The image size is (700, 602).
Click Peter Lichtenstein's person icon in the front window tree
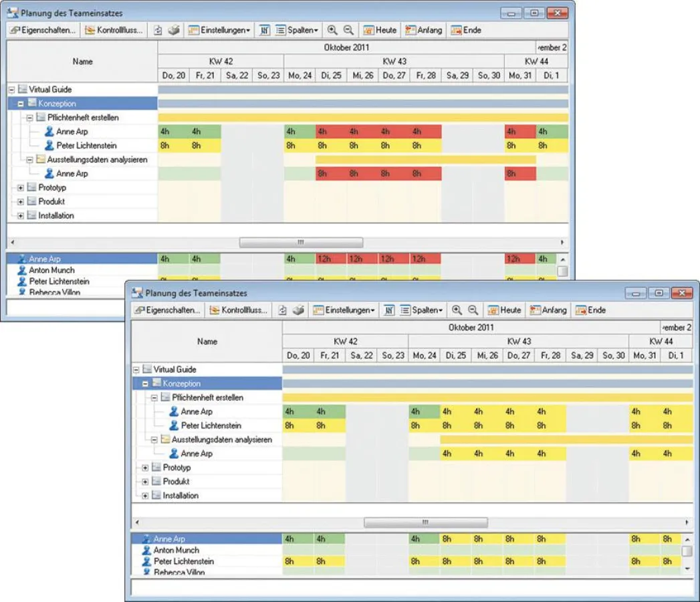(174, 425)
